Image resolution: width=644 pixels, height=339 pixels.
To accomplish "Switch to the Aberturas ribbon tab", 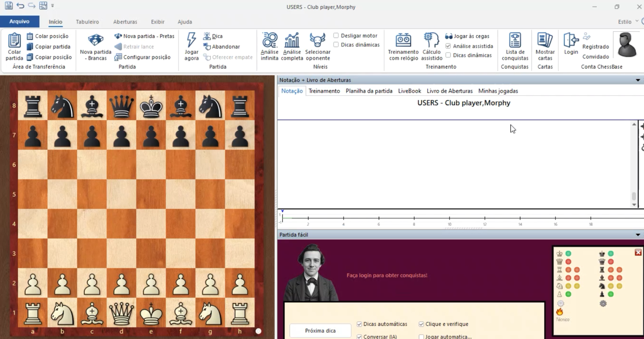I will 125,22.
